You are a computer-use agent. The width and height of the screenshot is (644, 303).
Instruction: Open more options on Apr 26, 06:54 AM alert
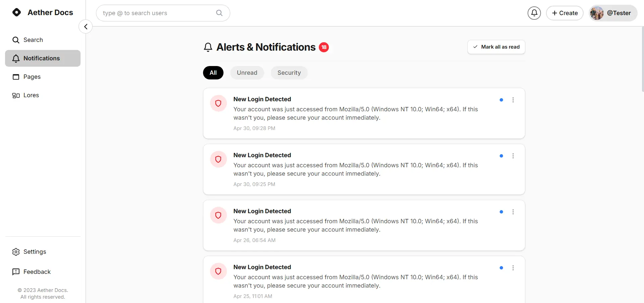(x=513, y=212)
